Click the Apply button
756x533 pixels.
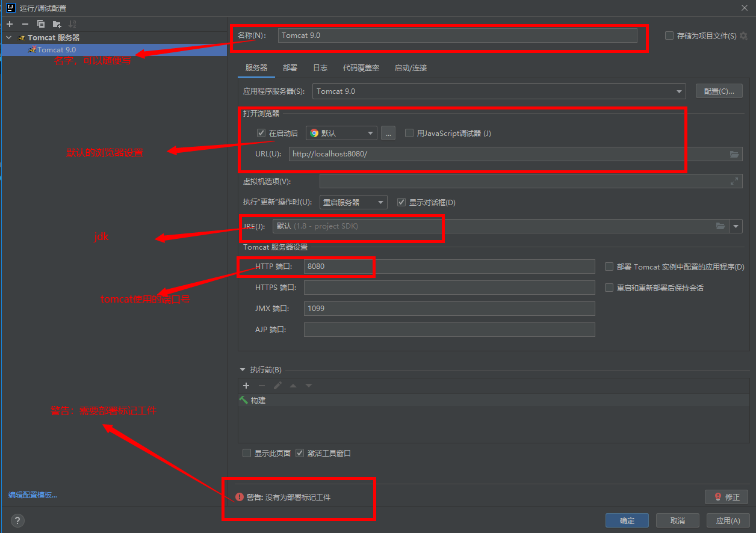[728, 520]
